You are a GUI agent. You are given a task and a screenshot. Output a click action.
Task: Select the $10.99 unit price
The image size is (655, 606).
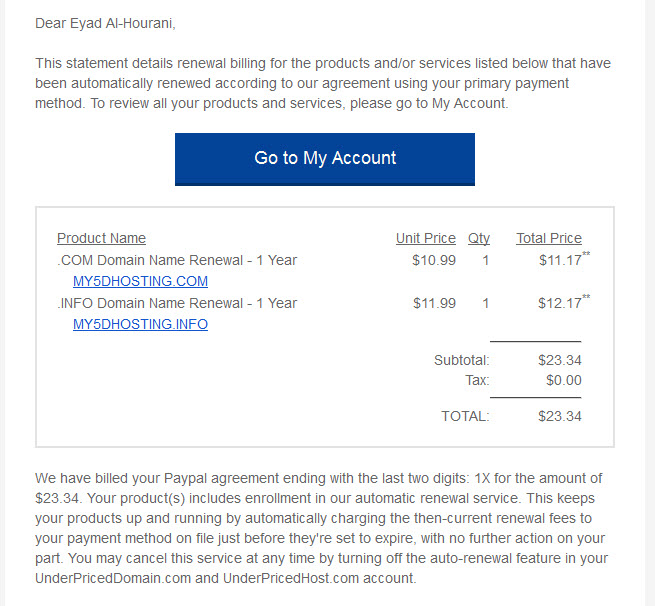click(x=434, y=260)
